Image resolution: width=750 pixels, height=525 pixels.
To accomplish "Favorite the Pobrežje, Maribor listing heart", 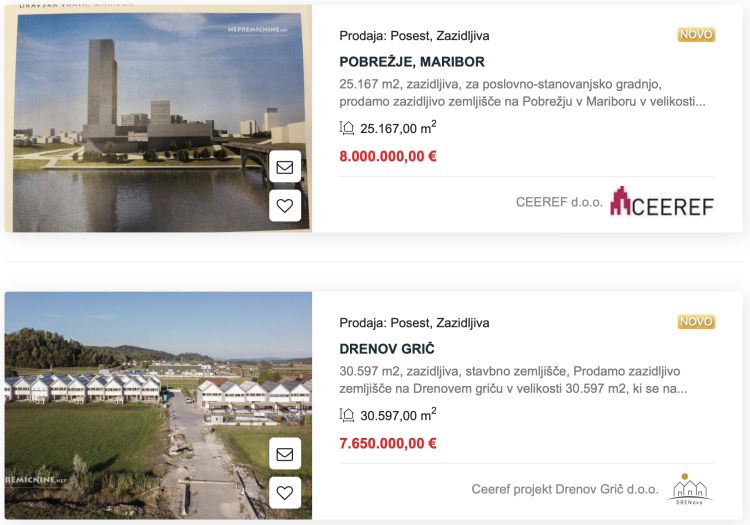I will pos(285,205).
